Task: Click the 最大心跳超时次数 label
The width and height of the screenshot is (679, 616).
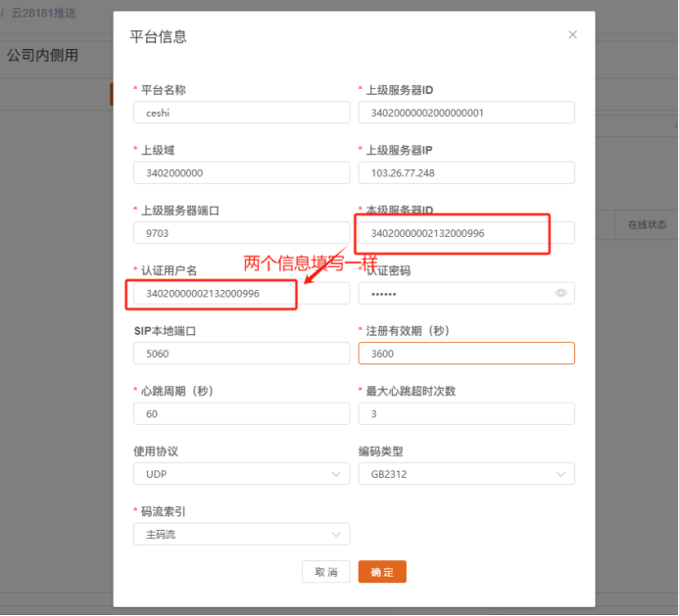Action: tap(411, 391)
